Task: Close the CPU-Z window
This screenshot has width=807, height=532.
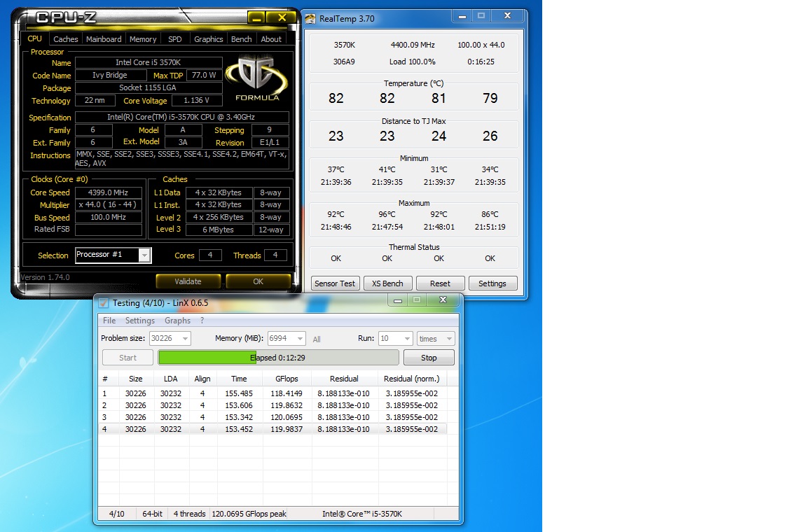Action: pos(282,18)
